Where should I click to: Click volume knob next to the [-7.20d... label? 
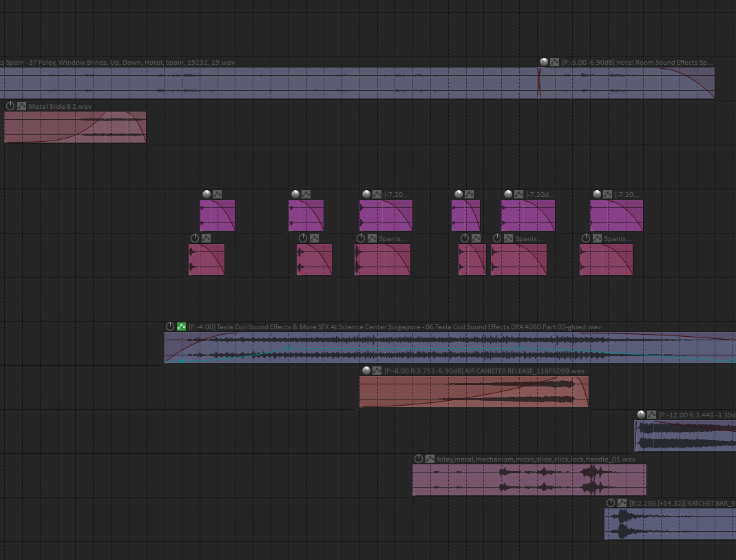[x=508, y=194]
